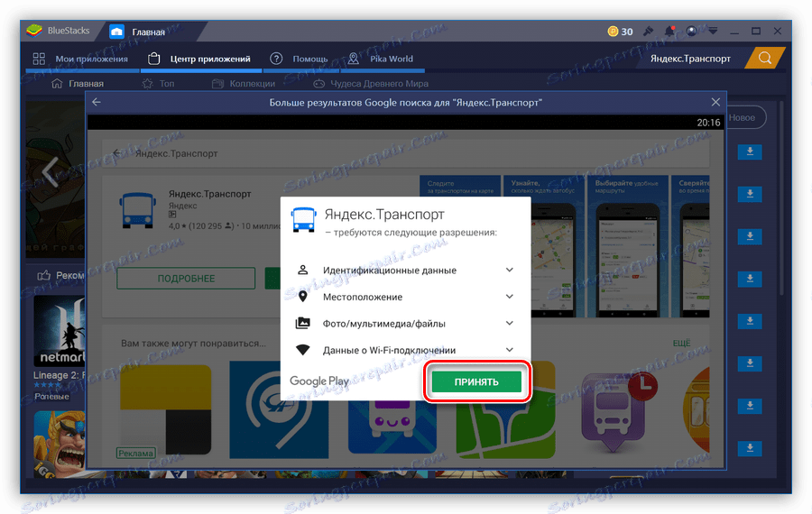The height and width of the screenshot is (514, 812).
Task: Expand Данные о Wi-Fi-подключении chevron
Action: pyautogui.click(x=510, y=350)
